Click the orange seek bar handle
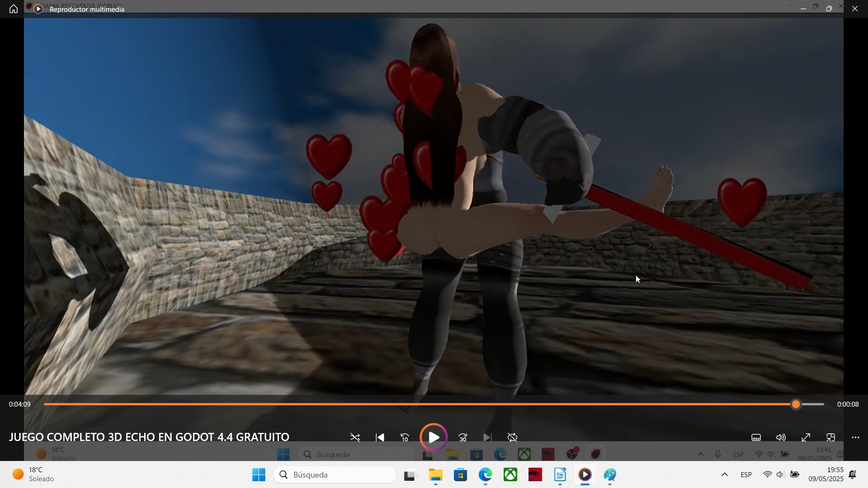This screenshot has width=868, height=488. 796,404
